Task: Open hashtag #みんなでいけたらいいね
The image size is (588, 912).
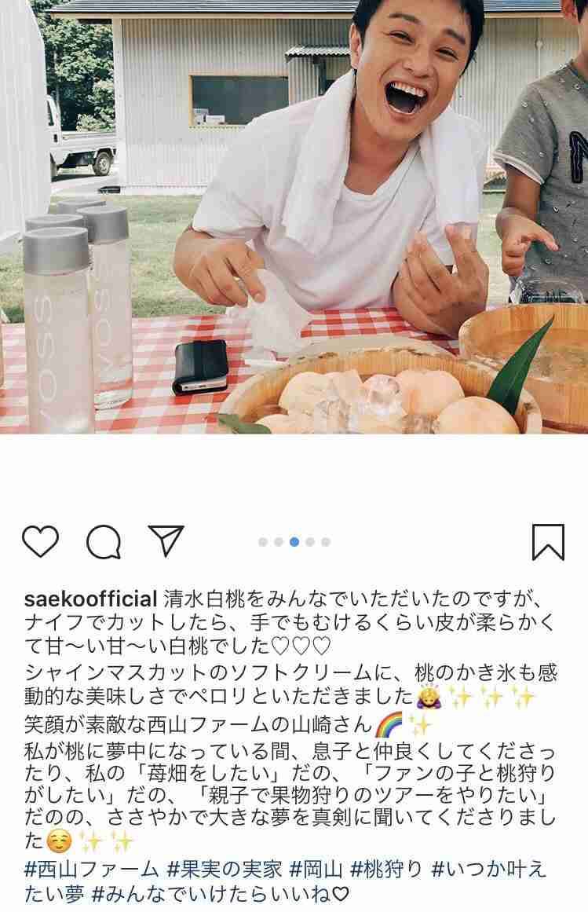Action: pos(221,893)
